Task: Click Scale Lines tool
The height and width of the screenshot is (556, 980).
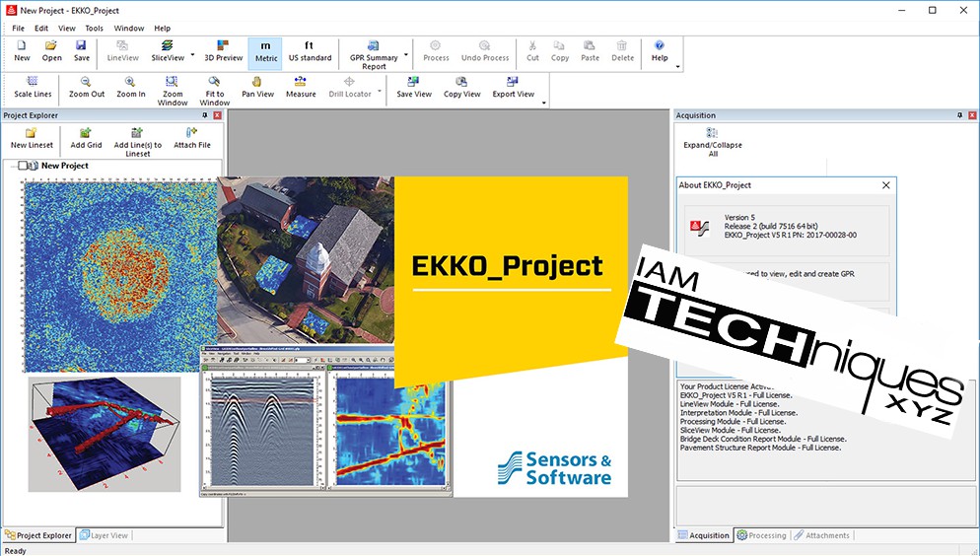Action: pyautogui.click(x=33, y=88)
